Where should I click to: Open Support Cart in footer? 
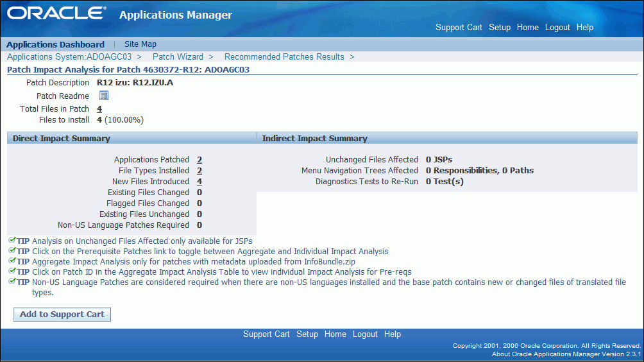coord(266,334)
